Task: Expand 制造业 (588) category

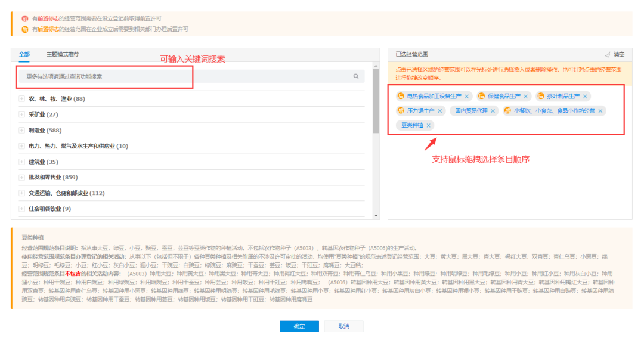Action: (x=22, y=130)
